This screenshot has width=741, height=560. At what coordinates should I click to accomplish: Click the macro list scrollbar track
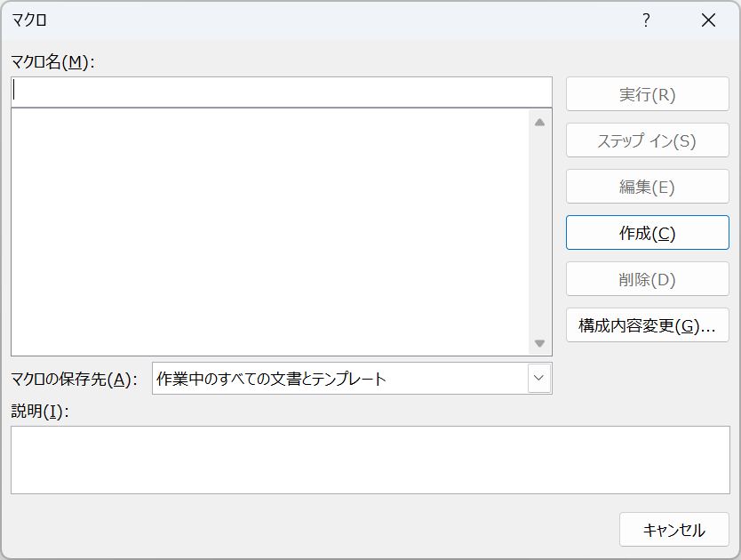(539, 231)
